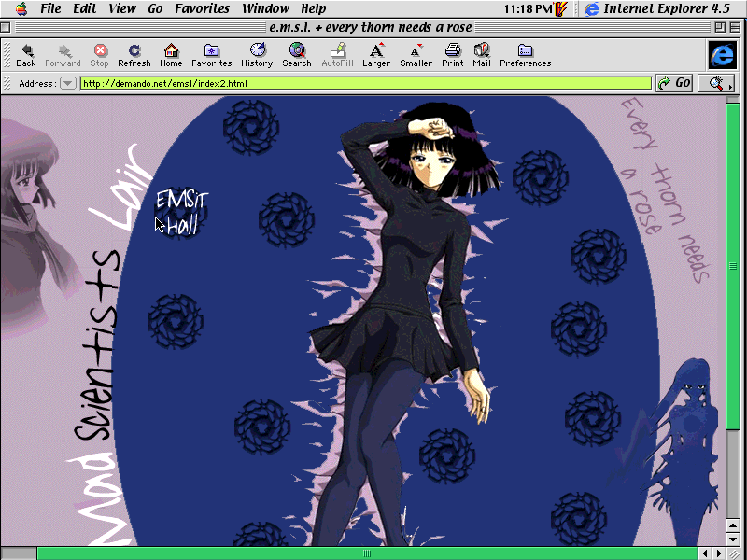Click the Go button next to address
The height and width of the screenshot is (560, 747).
[673, 83]
